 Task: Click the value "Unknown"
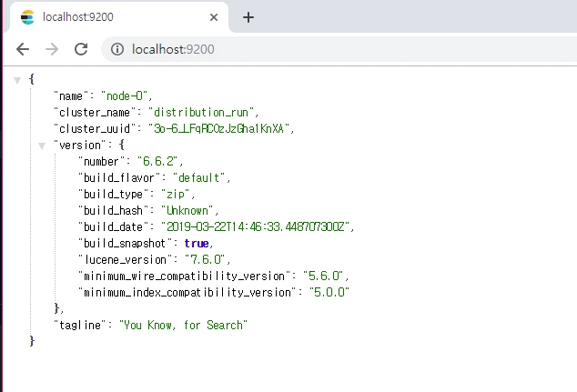click(187, 210)
